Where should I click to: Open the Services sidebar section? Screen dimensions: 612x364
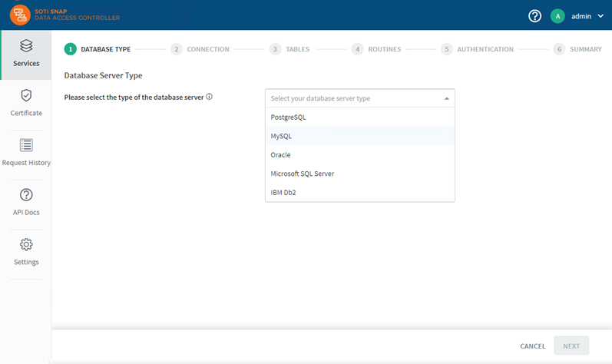[x=26, y=55]
